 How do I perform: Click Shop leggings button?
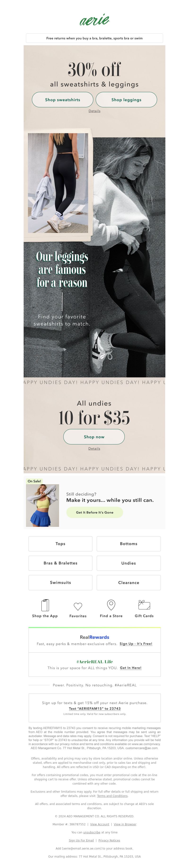(x=126, y=100)
